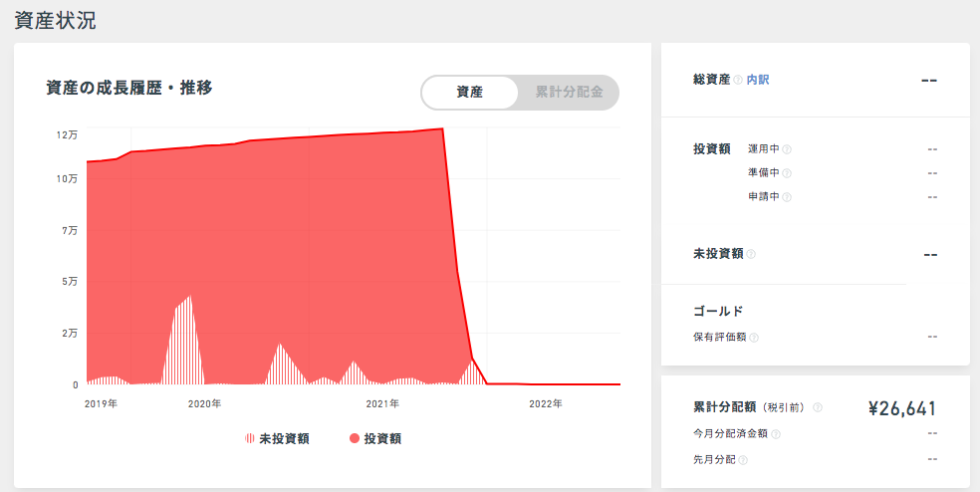The image size is (980, 492).
Task: Show help icon next to 未投資額 label
Action: [751, 254]
